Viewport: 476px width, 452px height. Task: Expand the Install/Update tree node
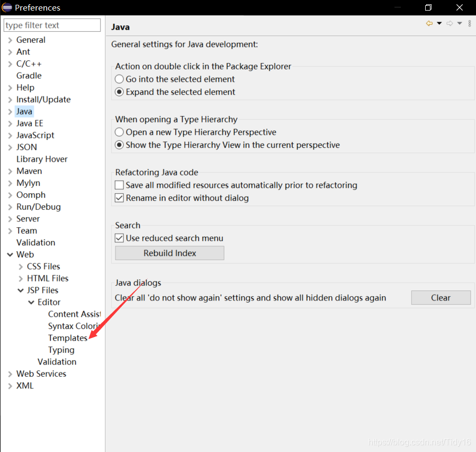click(x=10, y=100)
